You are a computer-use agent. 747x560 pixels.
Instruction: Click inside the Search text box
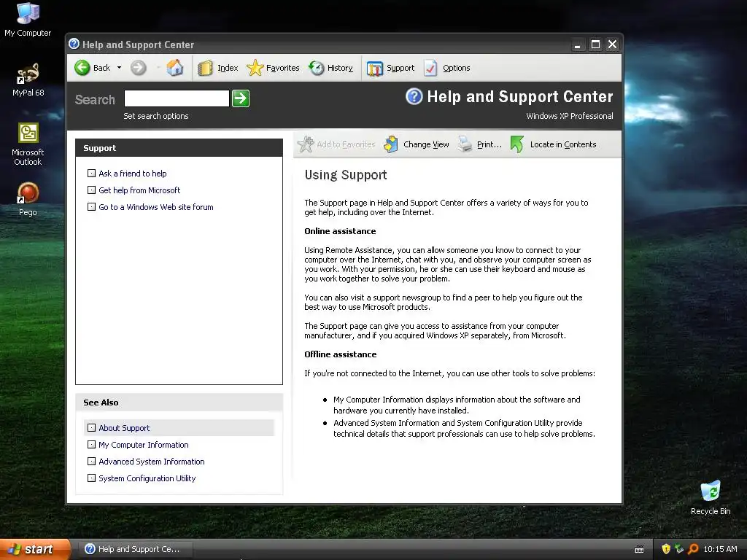tap(177, 98)
